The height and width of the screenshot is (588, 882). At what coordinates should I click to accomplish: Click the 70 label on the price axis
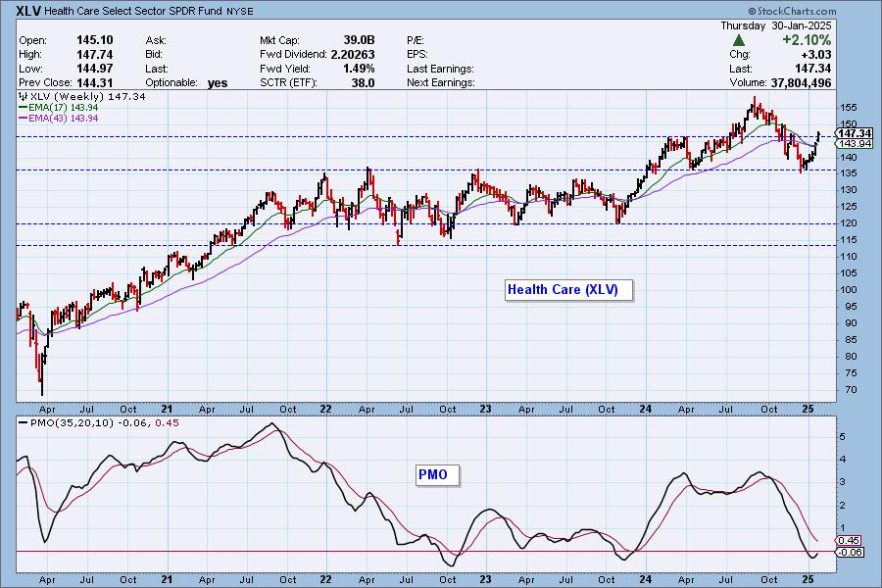(851, 390)
